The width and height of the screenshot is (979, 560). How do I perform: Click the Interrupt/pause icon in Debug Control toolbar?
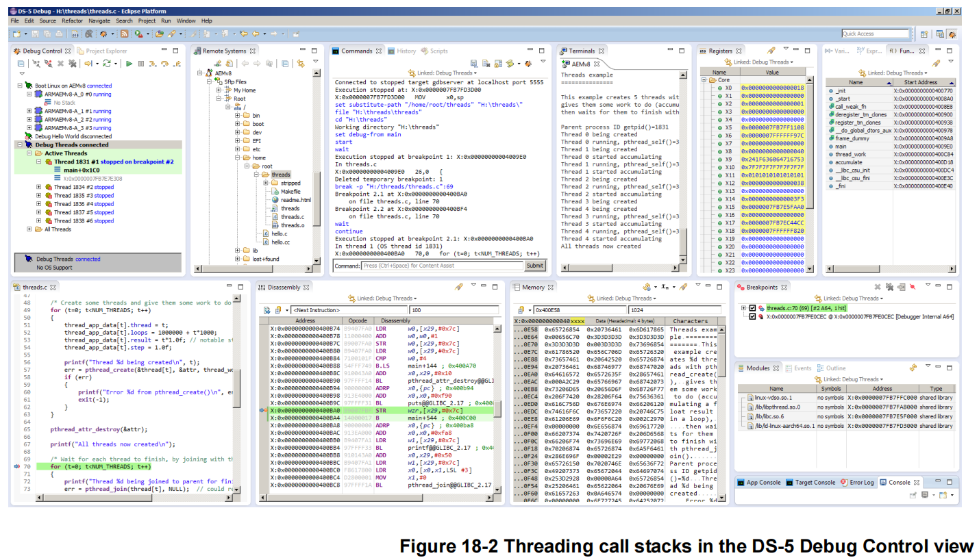(x=140, y=64)
